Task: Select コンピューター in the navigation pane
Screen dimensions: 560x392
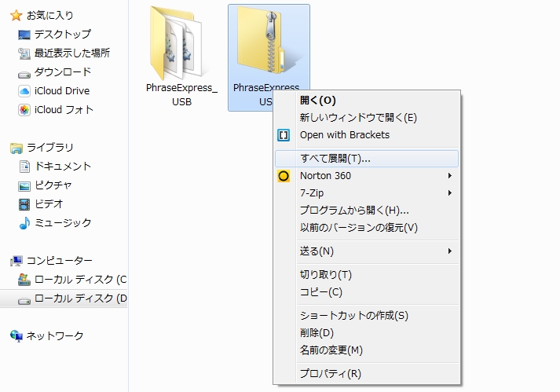Action: click(x=59, y=261)
